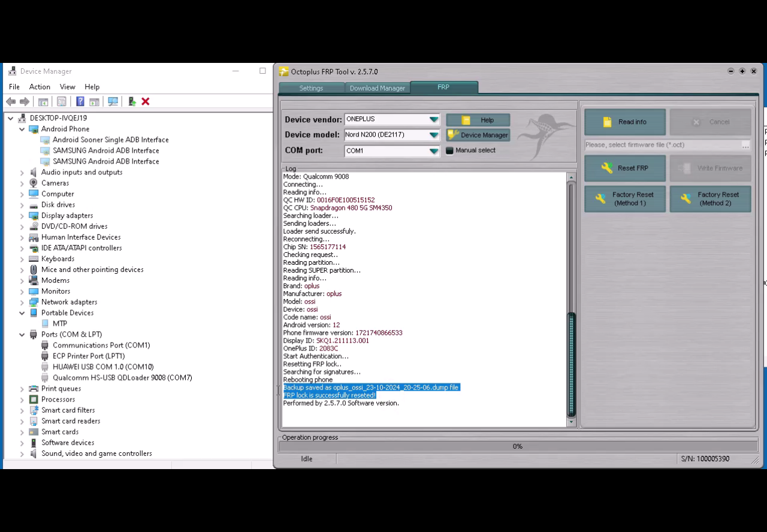Screen dimensions: 767x532
Task: Click the Read info button
Action: (625, 122)
